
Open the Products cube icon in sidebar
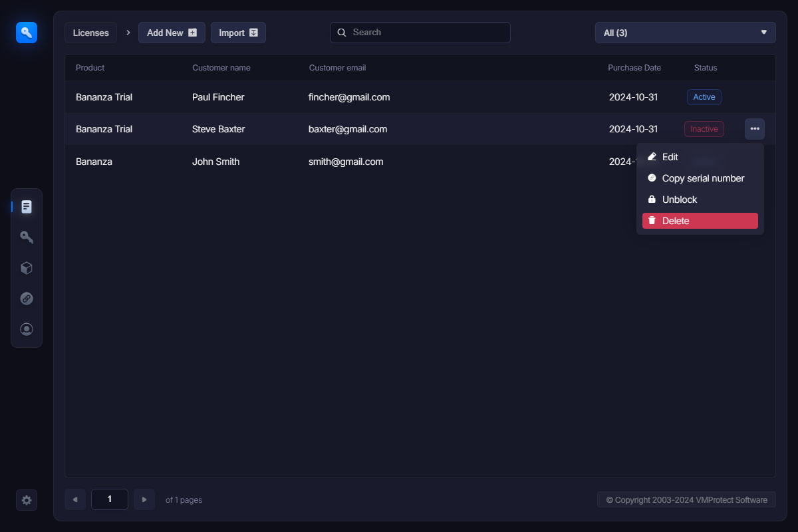(x=27, y=268)
